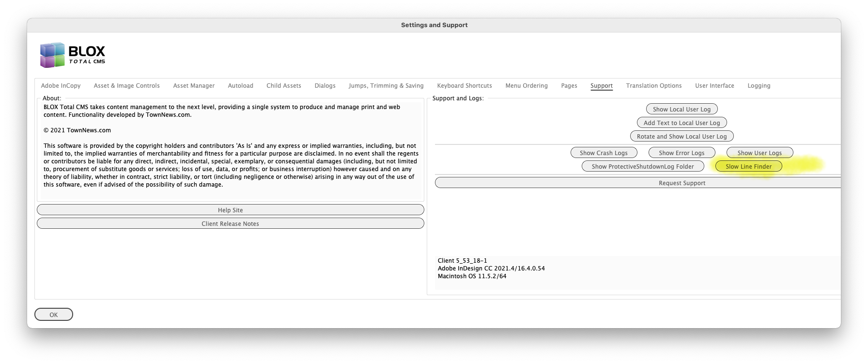This screenshot has width=868, height=364.
Task: Show the ProtectiveShutdownLog Folder
Action: tap(643, 166)
